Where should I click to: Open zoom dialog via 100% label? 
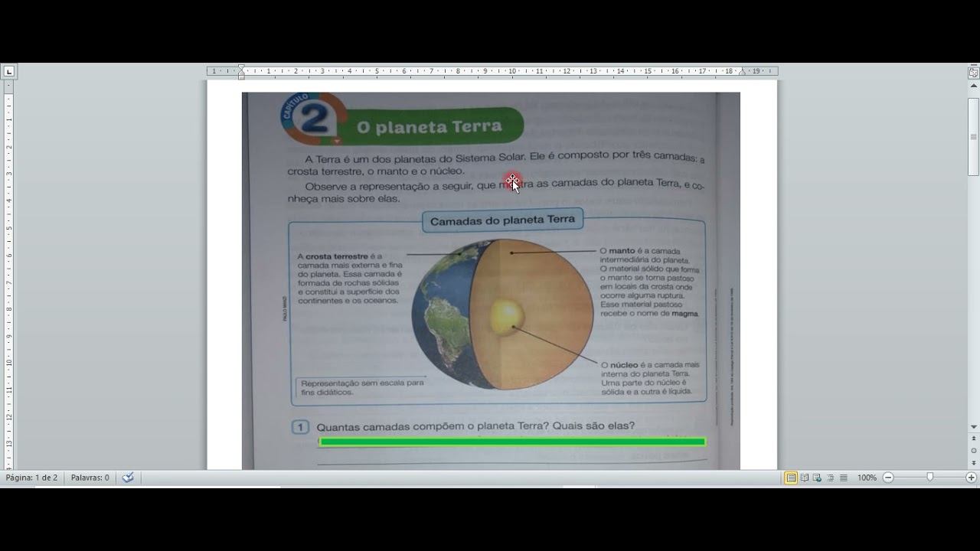[867, 478]
